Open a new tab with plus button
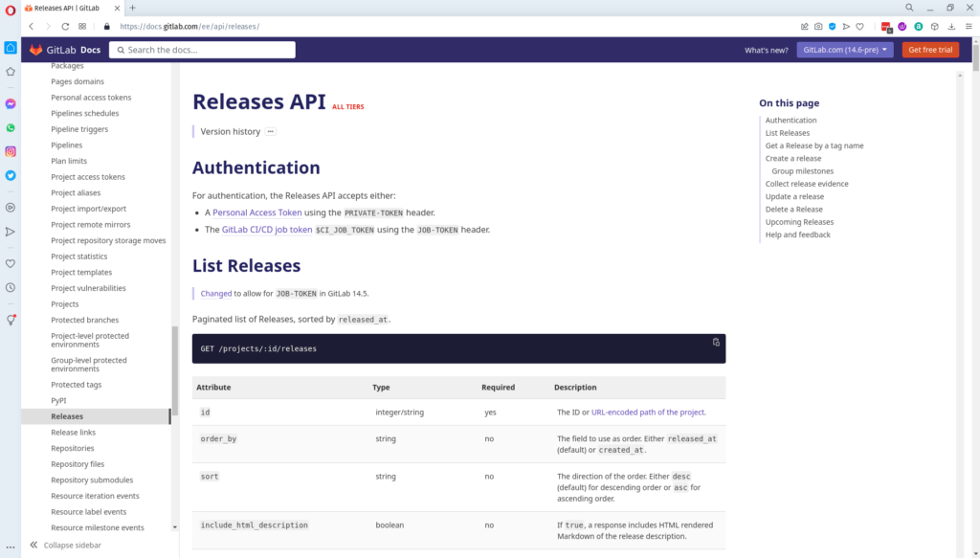Image resolution: width=980 pixels, height=558 pixels. click(132, 8)
